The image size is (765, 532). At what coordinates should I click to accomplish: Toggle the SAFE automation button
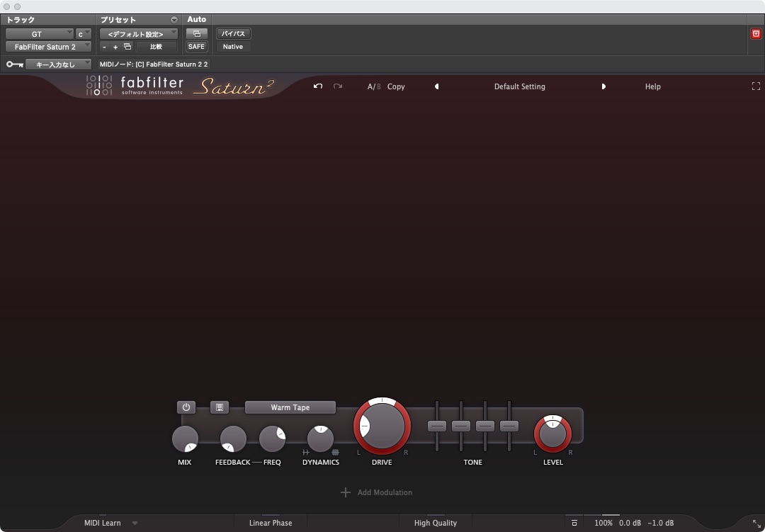tap(197, 46)
